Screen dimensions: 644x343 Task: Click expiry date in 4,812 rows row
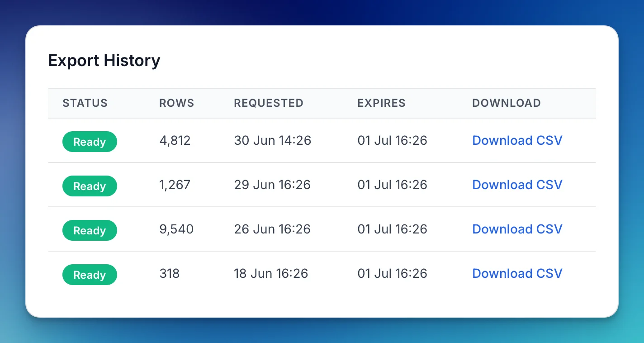392,140
